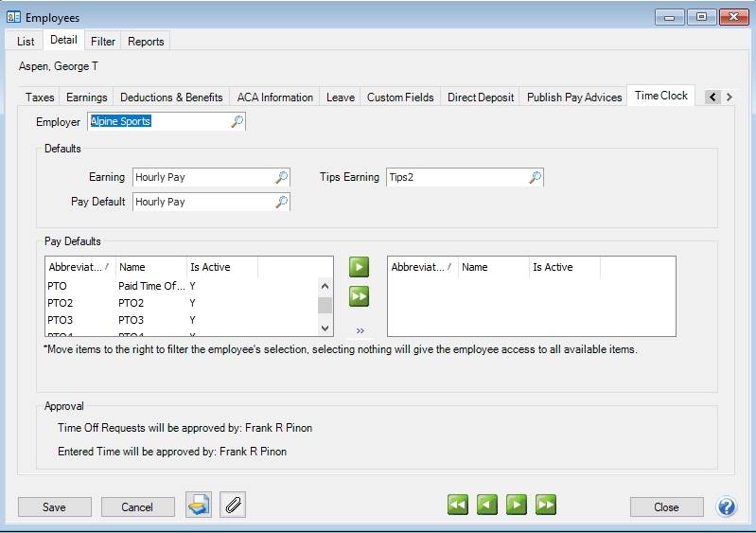Click the Save button
The width and height of the screenshot is (756, 533).
[54, 506]
